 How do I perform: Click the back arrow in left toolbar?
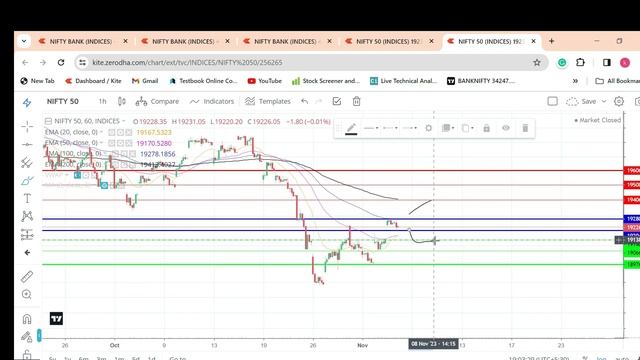coord(27,253)
